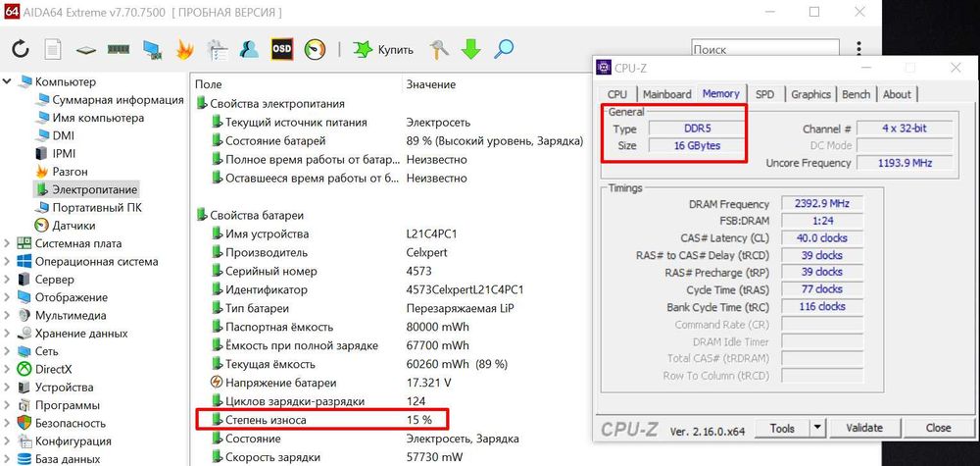Switch to CPU tab in CPU-Z

[616, 94]
